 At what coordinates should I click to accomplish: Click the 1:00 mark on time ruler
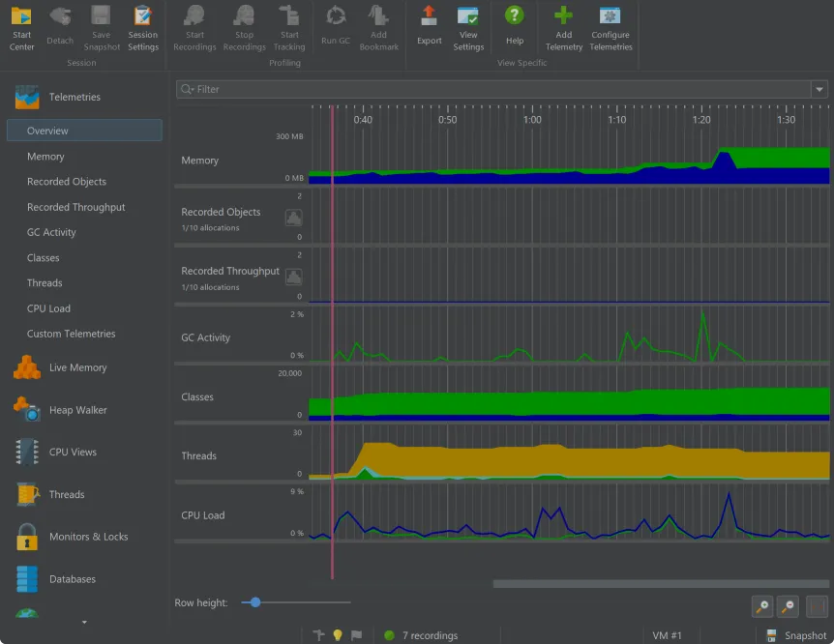coord(532,120)
